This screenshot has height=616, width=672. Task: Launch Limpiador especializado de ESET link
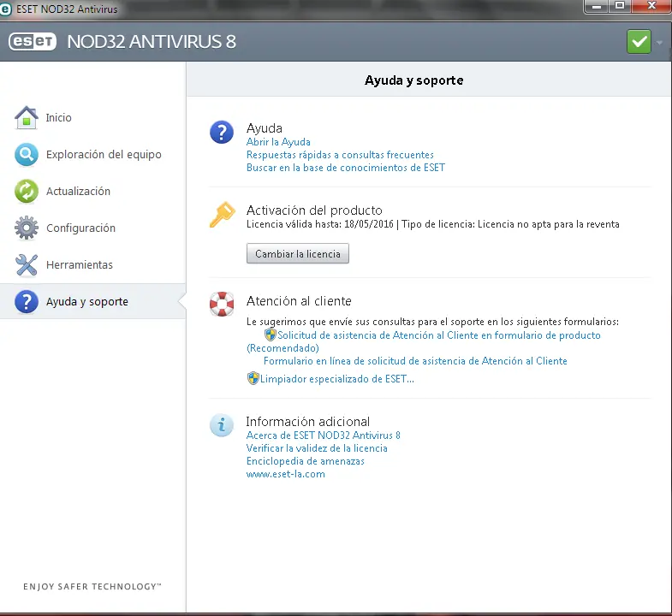[x=337, y=379]
